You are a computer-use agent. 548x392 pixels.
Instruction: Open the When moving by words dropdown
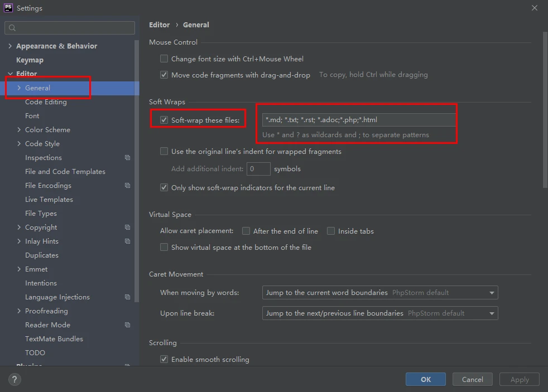[379, 293]
